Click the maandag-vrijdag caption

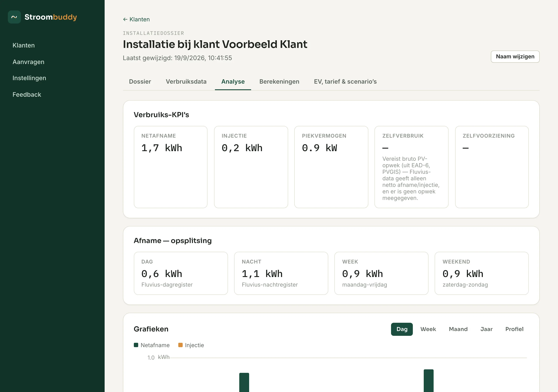point(364,285)
